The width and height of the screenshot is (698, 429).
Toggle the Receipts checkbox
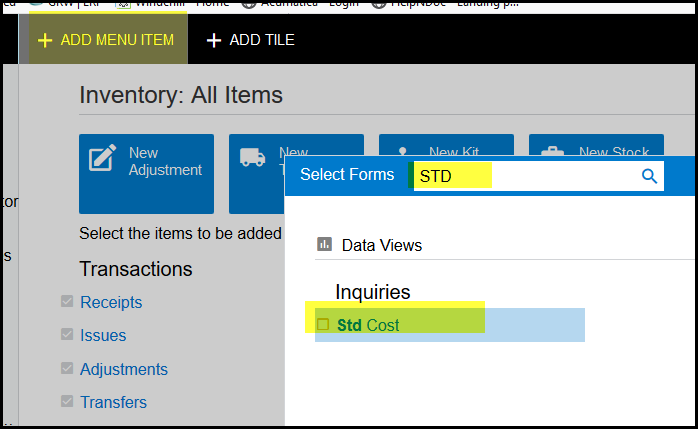[67, 302]
